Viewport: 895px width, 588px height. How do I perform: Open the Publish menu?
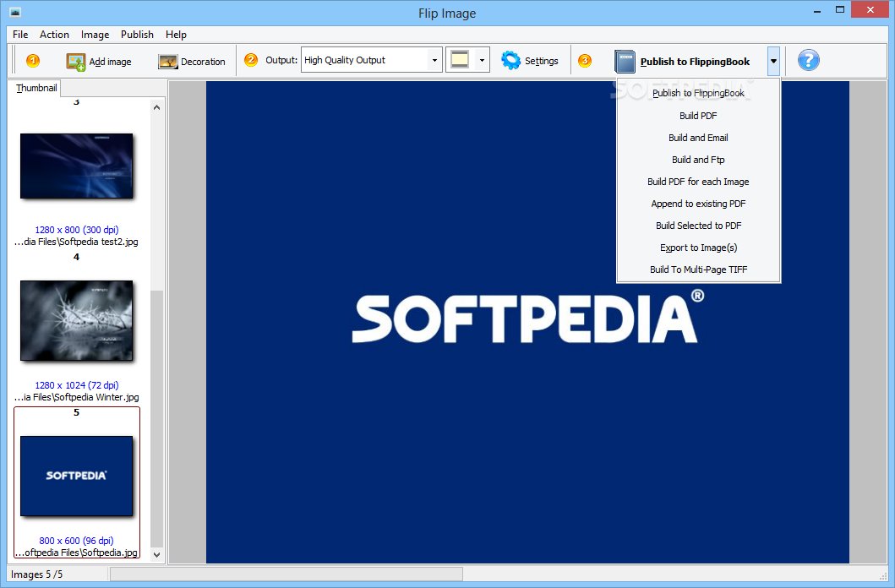(x=137, y=35)
